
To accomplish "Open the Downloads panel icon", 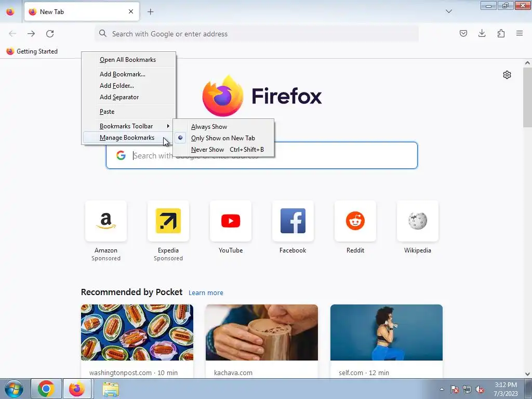I will pos(482,33).
